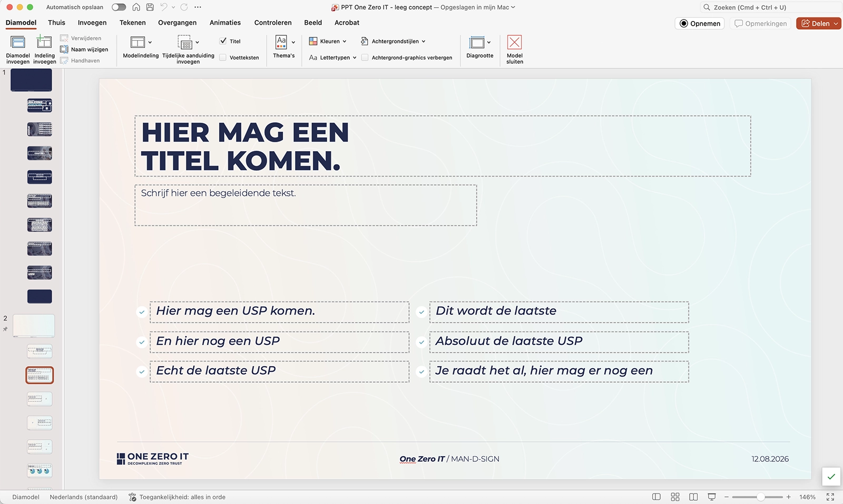The width and height of the screenshot is (843, 504).
Task: Open the Modelindeling tool
Action: 138,43
